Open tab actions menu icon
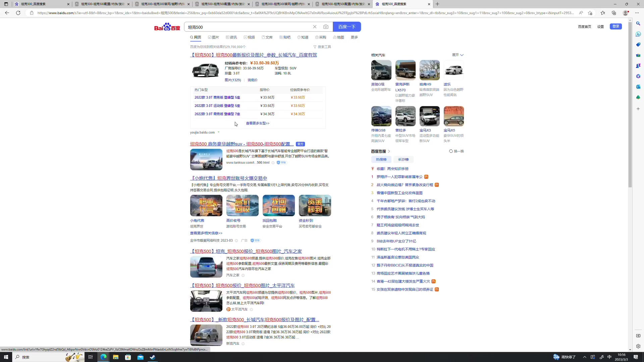The image size is (644, 362). pyautogui.click(x=6, y=4)
